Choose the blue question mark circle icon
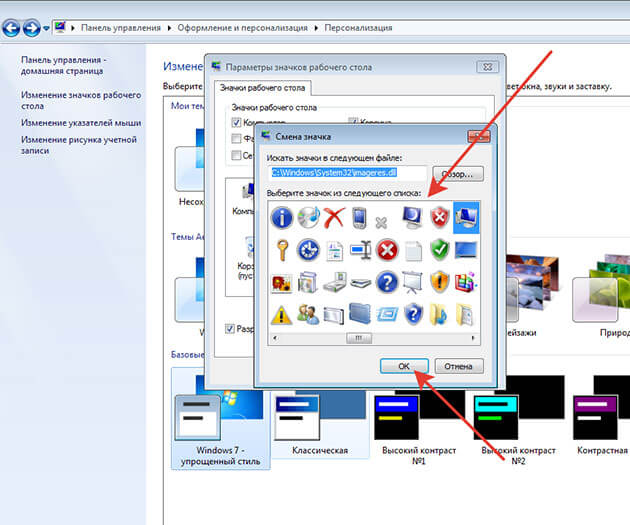The image size is (630, 525). [x=387, y=282]
